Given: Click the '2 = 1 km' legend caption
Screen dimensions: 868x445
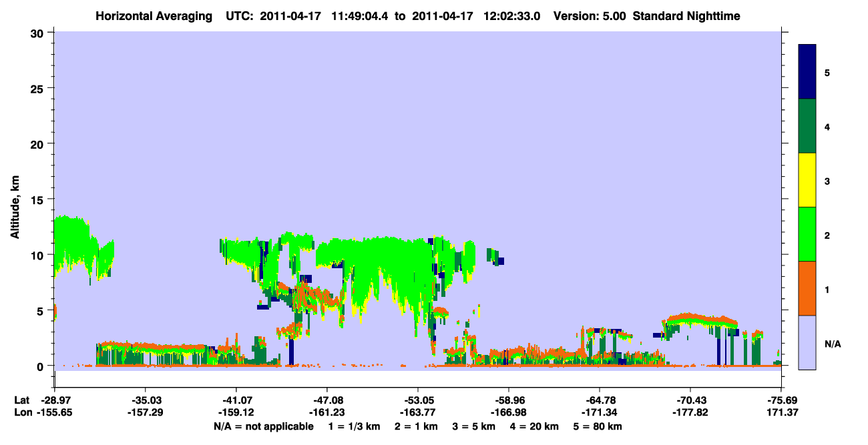Looking at the screenshot, I should pos(416,426).
